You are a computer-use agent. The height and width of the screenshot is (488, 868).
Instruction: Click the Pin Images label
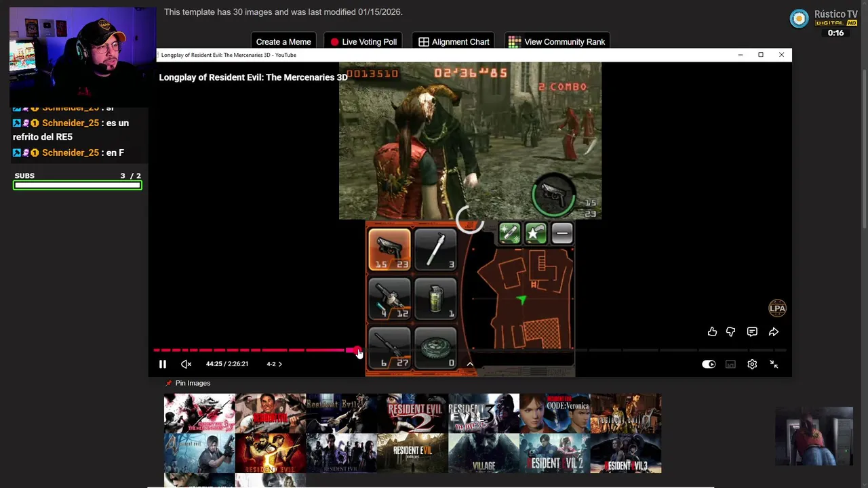[193, 383]
